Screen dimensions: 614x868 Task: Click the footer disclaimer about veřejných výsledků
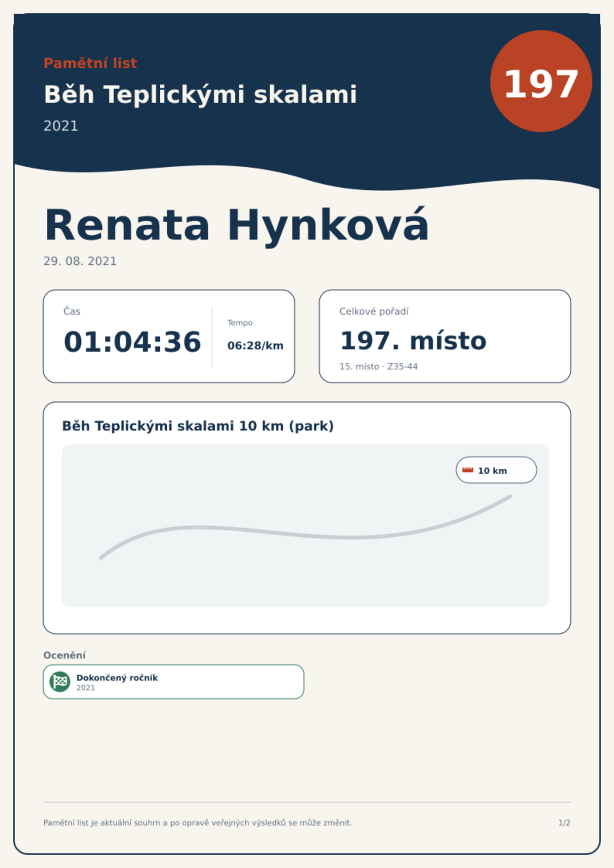click(x=198, y=823)
